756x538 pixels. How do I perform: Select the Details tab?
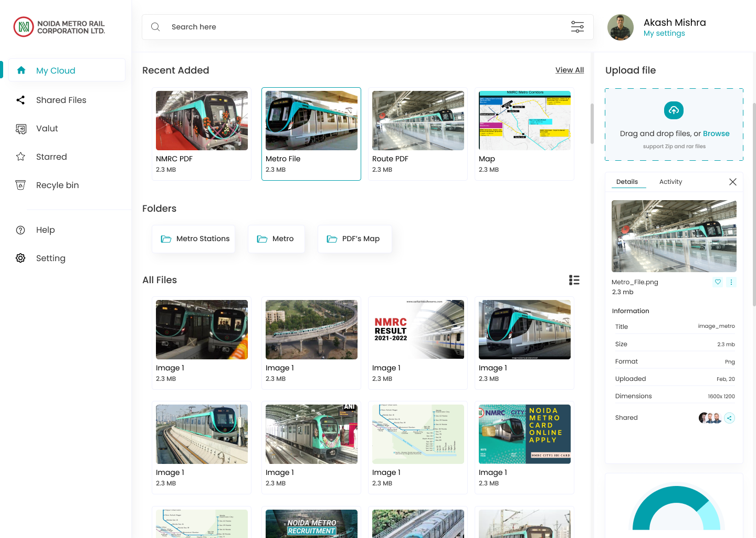(627, 182)
